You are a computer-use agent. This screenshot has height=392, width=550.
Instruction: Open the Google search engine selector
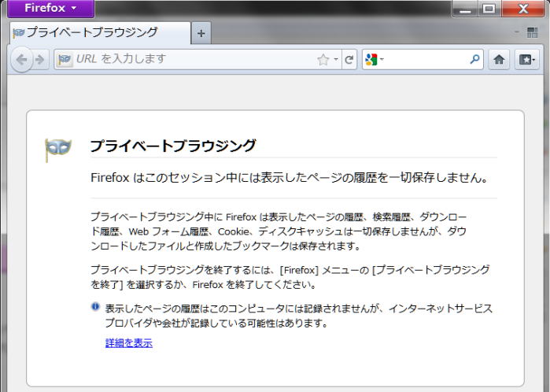pos(375,59)
